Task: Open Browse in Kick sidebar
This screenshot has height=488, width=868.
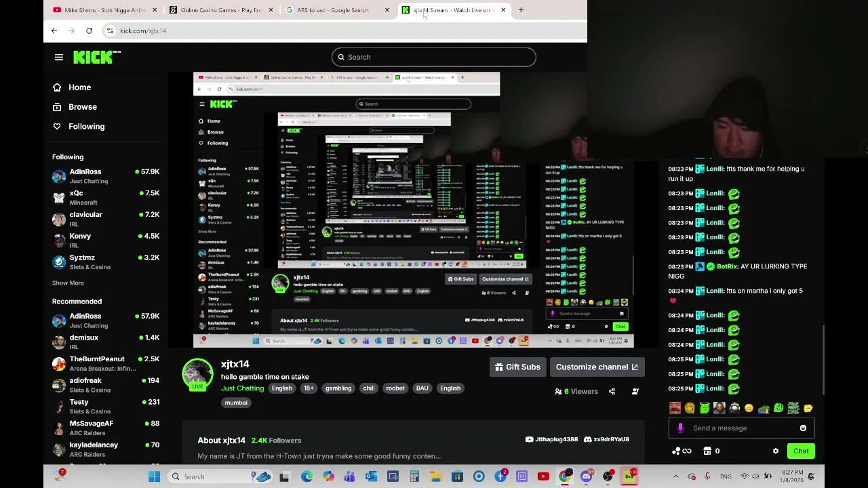Action: (x=75, y=107)
